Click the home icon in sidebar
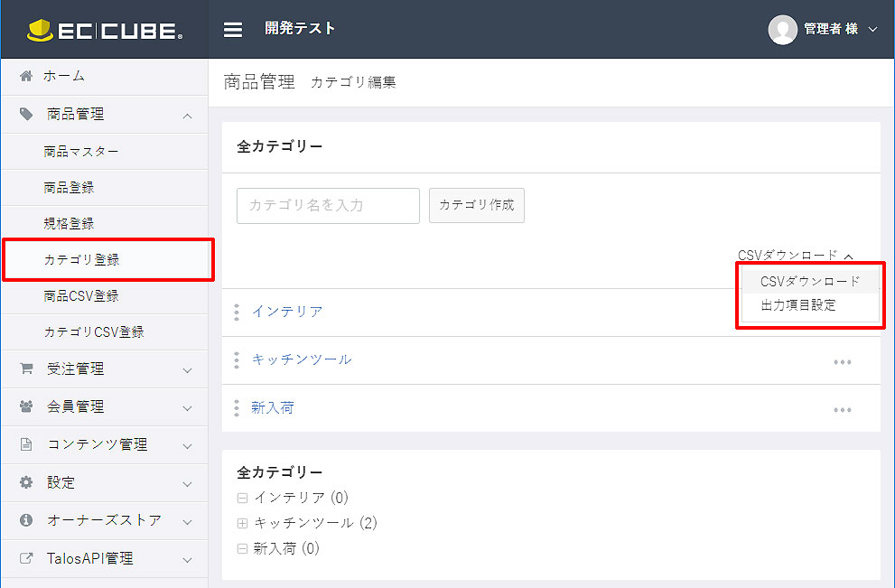This screenshot has width=895, height=588. click(25, 76)
